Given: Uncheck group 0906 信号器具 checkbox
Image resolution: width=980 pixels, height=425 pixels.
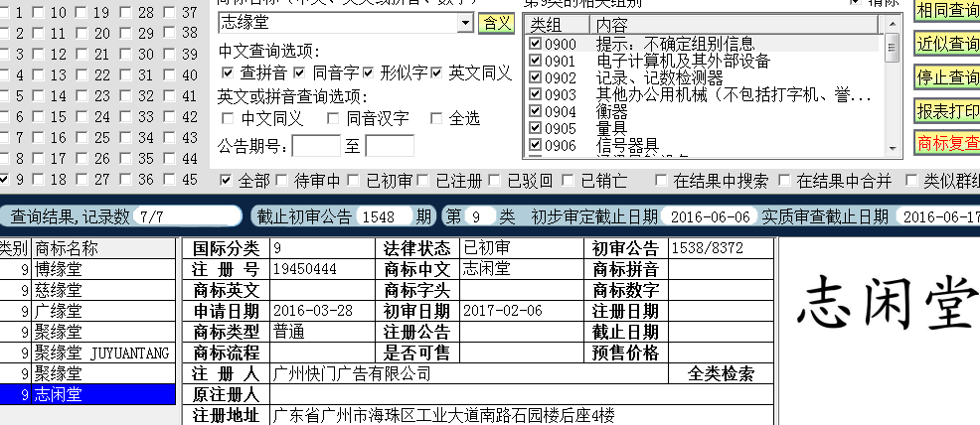Looking at the screenshot, I should pos(535,145).
